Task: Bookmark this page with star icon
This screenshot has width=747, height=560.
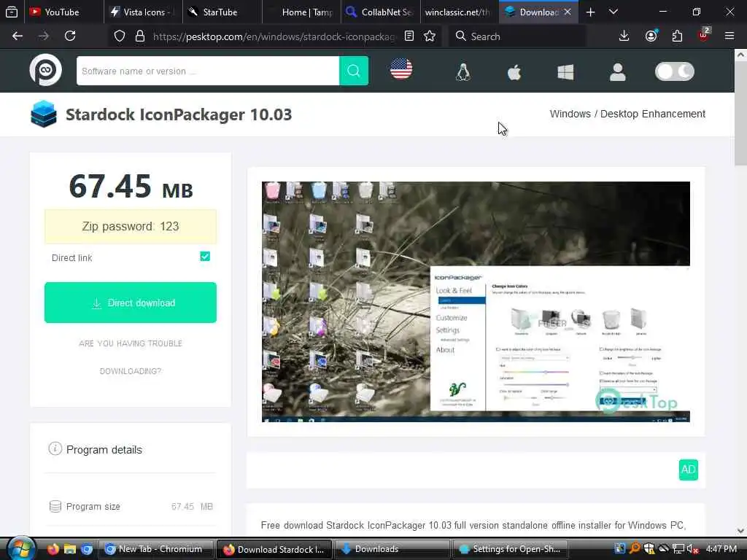Action: pos(430,36)
